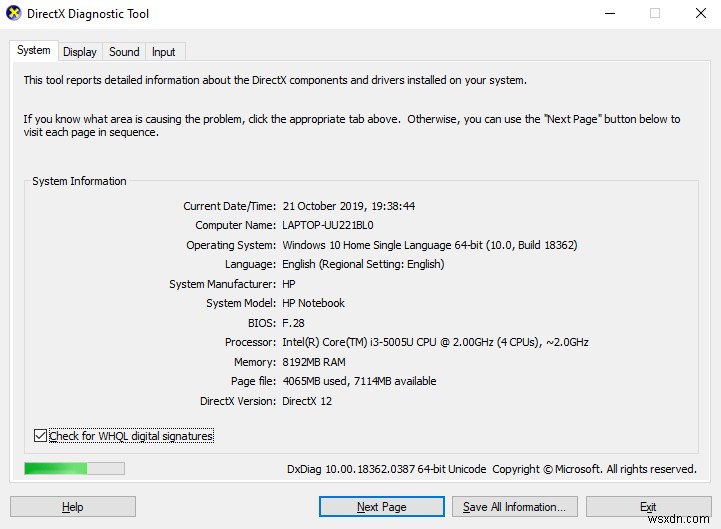Click the DirectX 12 version value
Image resolution: width=721 pixels, height=529 pixels.
click(x=307, y=401)
